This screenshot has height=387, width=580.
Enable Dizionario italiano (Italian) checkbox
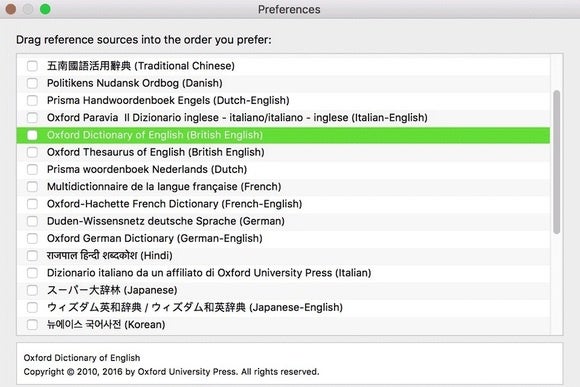pyautogui.click(x=32, y=273)
